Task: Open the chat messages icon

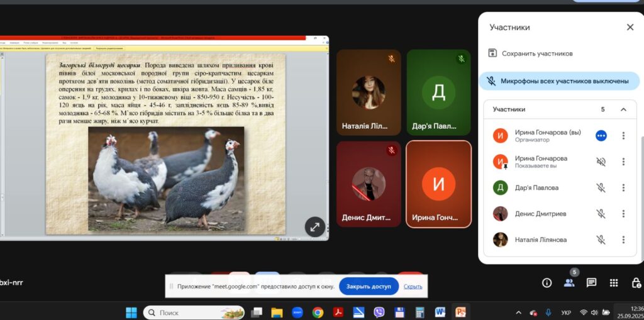Action: [591, 283]
